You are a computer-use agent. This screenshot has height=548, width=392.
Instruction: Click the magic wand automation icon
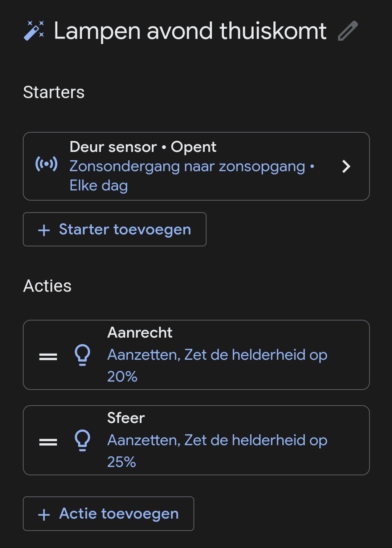pyautogui.click(x=34, y=31)
